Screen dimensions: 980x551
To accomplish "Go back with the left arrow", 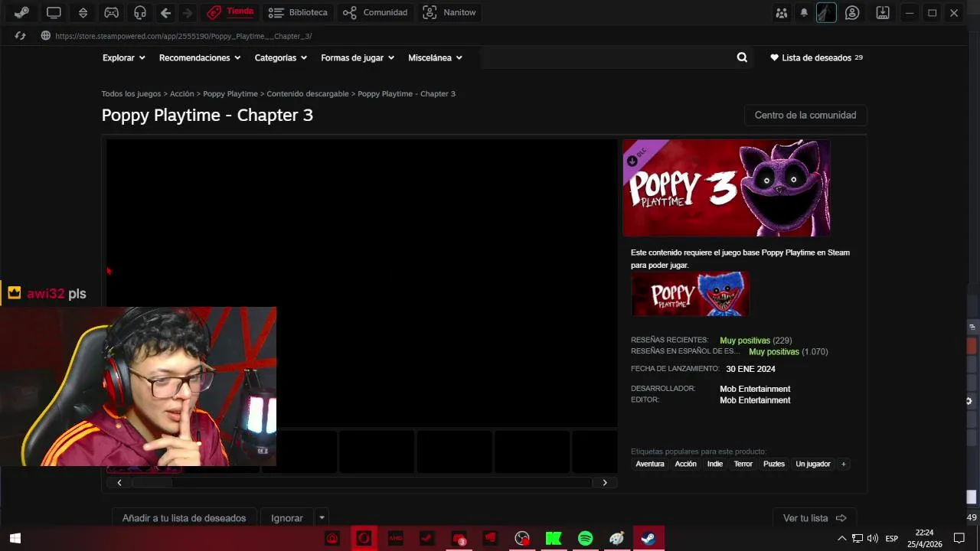I will coord(165,12).
